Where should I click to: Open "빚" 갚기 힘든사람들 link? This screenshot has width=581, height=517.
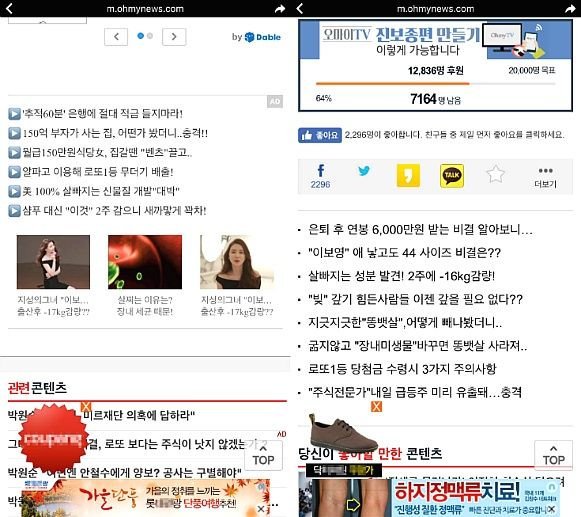[415, 299]
